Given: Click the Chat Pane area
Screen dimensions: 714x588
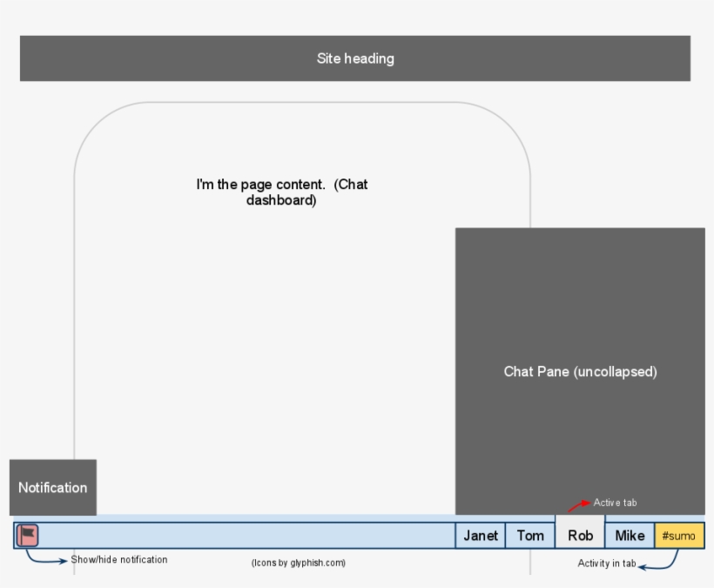Looking at the screenshot, I should tap(579, 370).
